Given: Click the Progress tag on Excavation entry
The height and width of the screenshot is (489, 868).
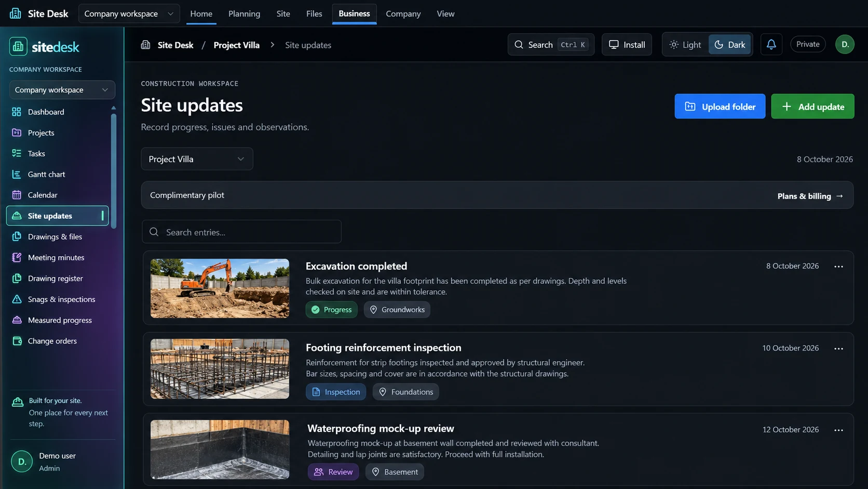Looking at the screenshot, I should click(331, 310).
